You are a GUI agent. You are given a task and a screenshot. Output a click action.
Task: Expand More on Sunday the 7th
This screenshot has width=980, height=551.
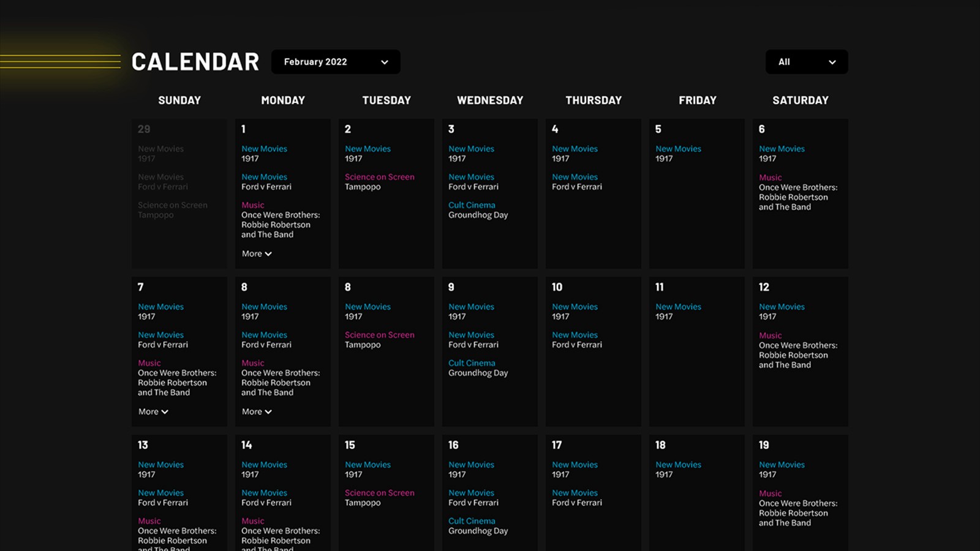click(153, 411)
